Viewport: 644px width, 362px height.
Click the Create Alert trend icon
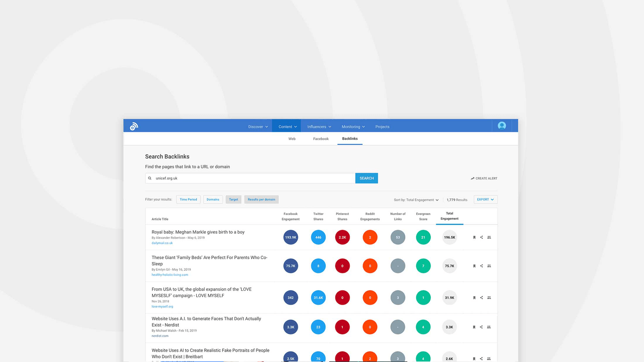click(x=472, y=178)
